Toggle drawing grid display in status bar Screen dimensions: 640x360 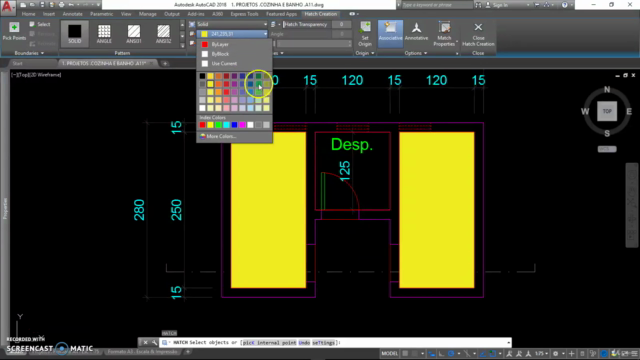[405, 353]
